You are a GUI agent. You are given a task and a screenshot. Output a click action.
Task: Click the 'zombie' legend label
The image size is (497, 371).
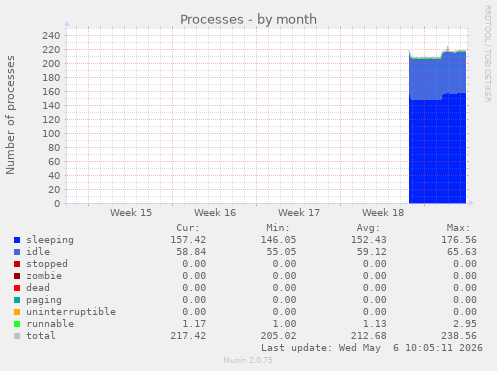point(44,276)
